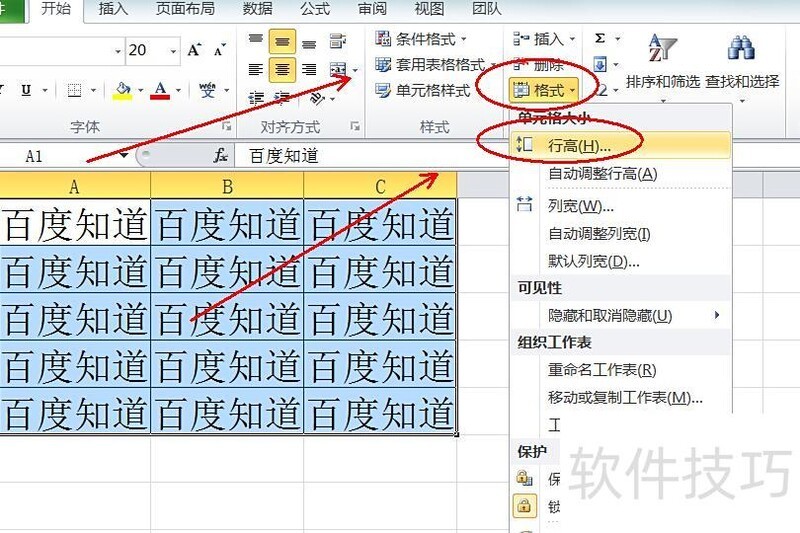Increase font size with the larger A icon
Viewport: 800px width, 533px height.
(x=194, y=50)
